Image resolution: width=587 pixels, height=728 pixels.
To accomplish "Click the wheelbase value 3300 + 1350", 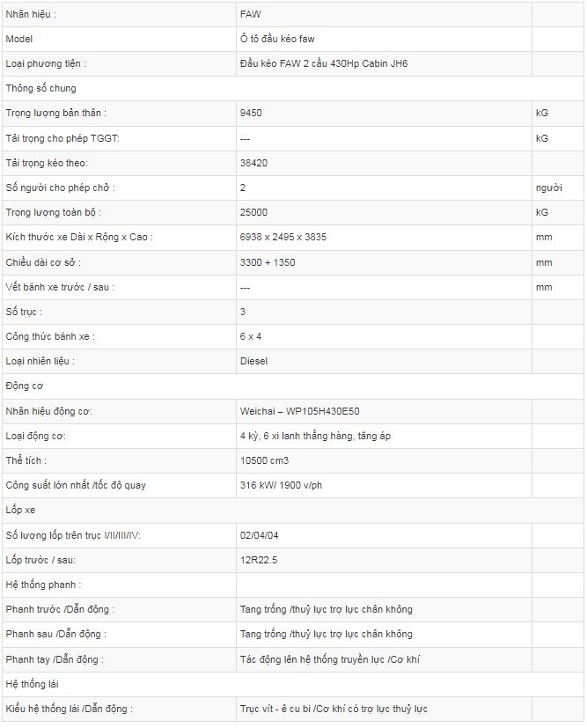I will tap(268, 262).
